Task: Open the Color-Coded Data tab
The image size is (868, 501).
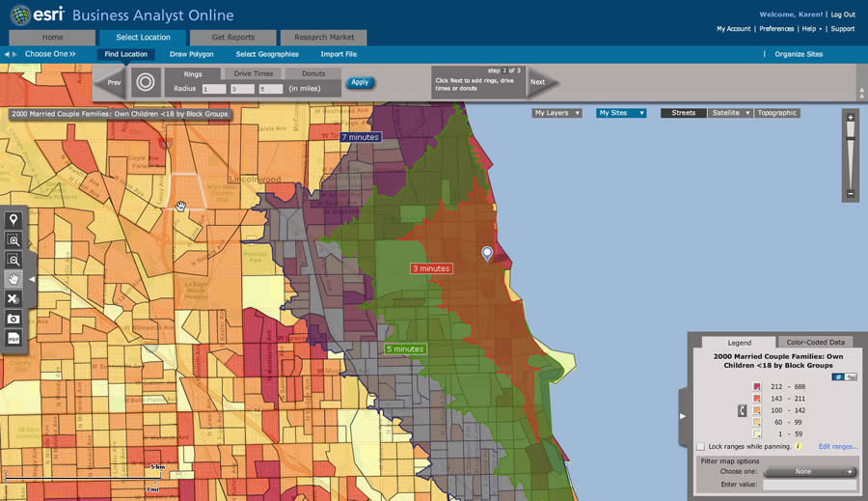Action: coord(815,342)
